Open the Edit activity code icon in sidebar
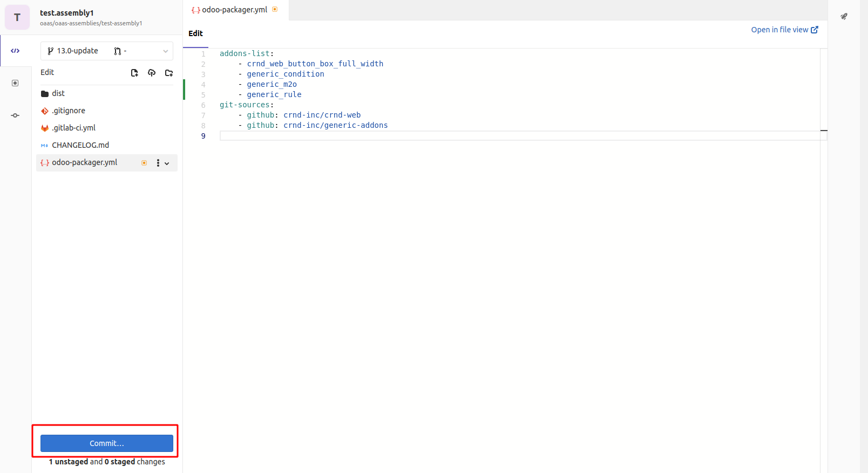868x473 pixels. pos(15,51)
